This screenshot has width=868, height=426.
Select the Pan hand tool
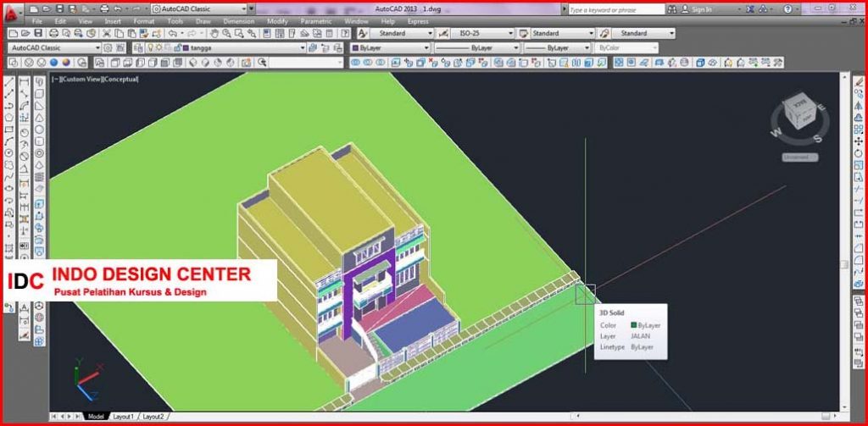[x=214, y=34]
